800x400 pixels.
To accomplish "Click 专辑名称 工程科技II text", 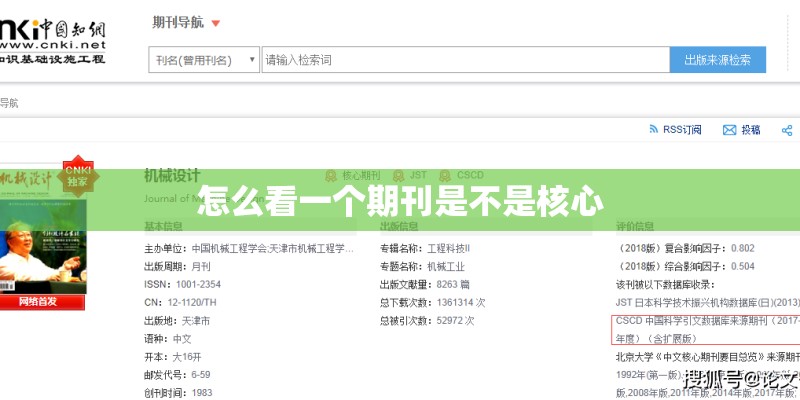I will coord(424,249).
